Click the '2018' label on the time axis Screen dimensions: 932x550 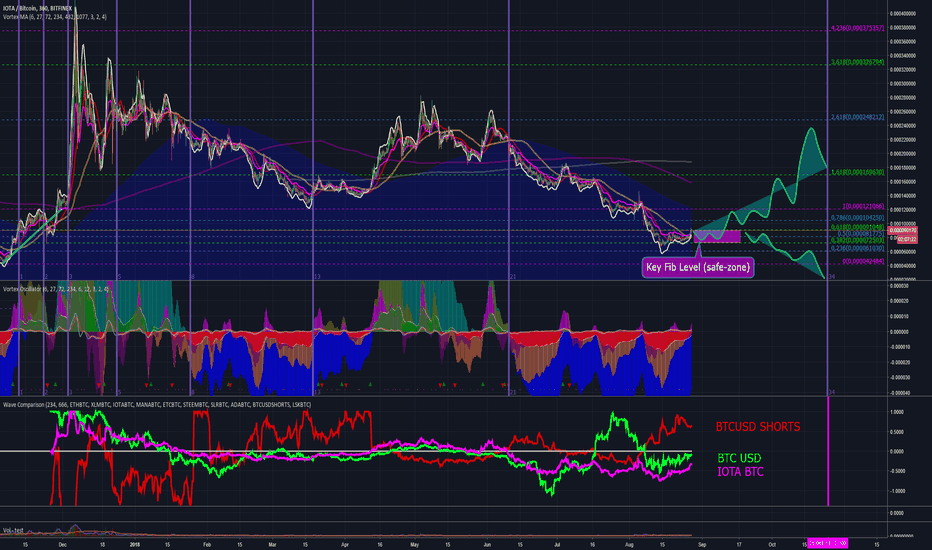tap(134, 544)
